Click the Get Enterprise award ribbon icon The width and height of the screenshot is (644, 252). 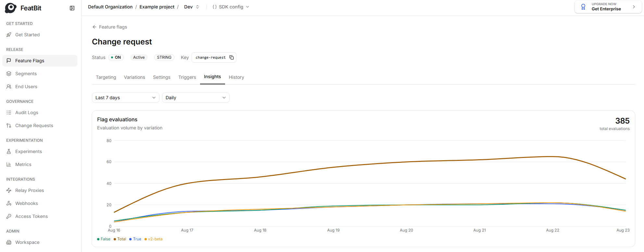[583, 7]
